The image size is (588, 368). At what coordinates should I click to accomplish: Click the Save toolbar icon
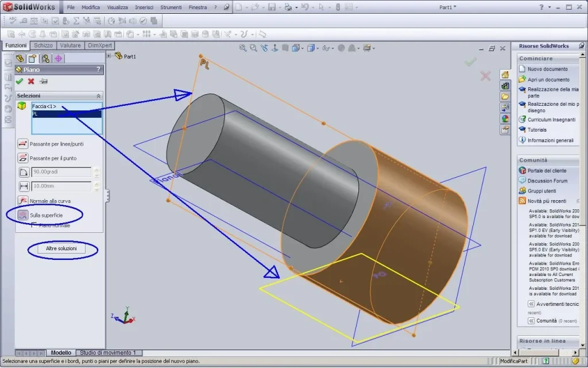[x=272, y=7]
